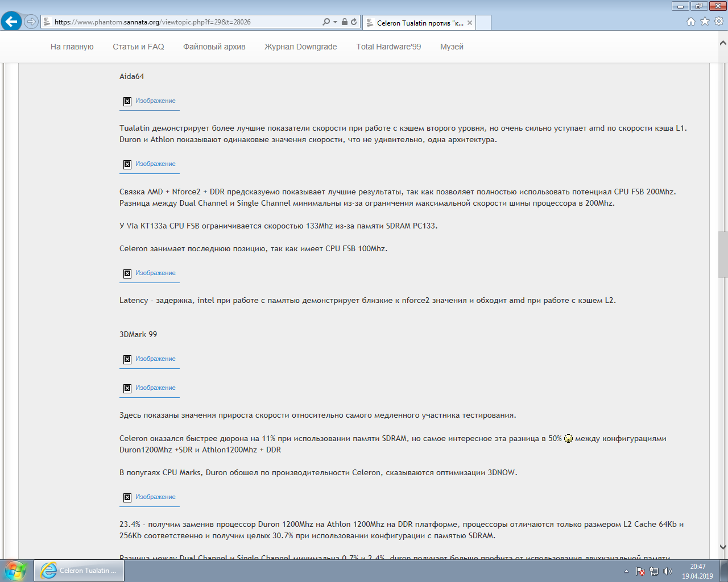
Task: Open the На главную menu item
Action: coord(72,47)
